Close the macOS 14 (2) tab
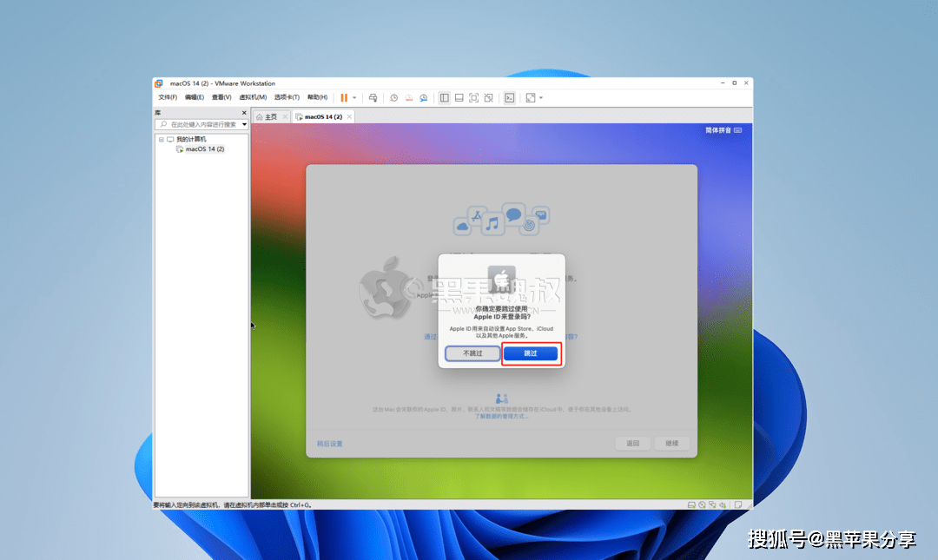 pyautogui.click(x=349, y=116)
